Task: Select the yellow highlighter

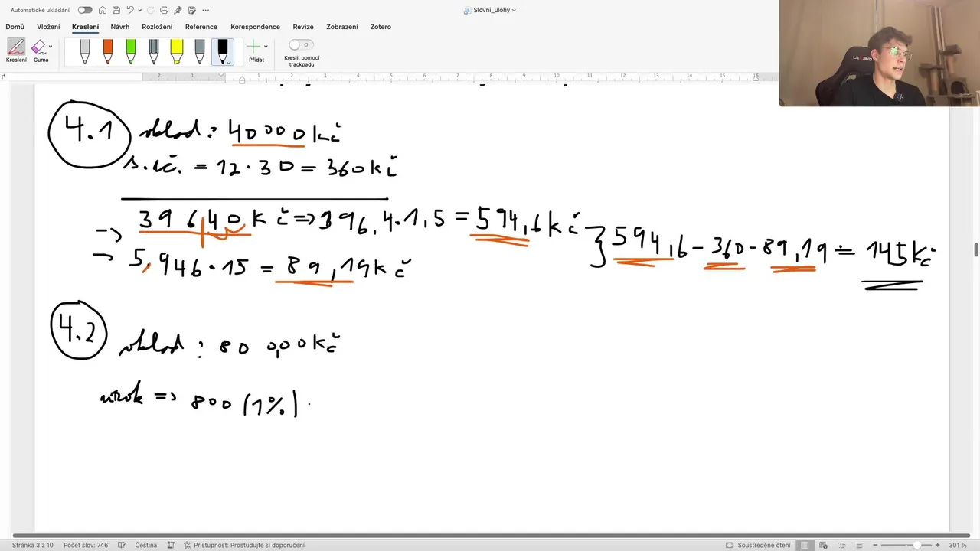Action: pos(177,51)
